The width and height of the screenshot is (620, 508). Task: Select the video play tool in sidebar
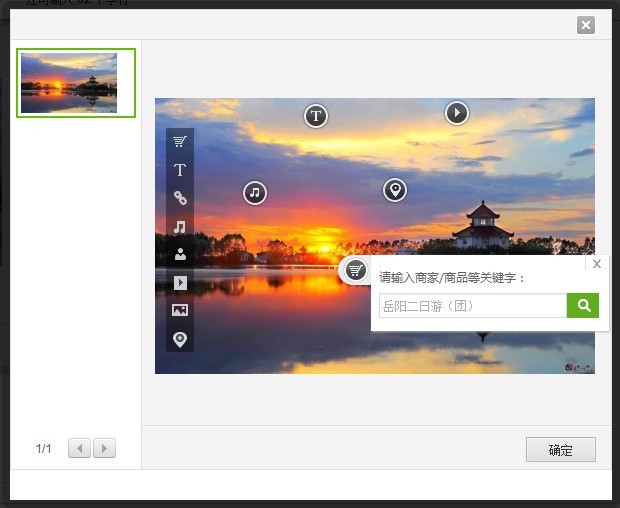tap(180, 283)
